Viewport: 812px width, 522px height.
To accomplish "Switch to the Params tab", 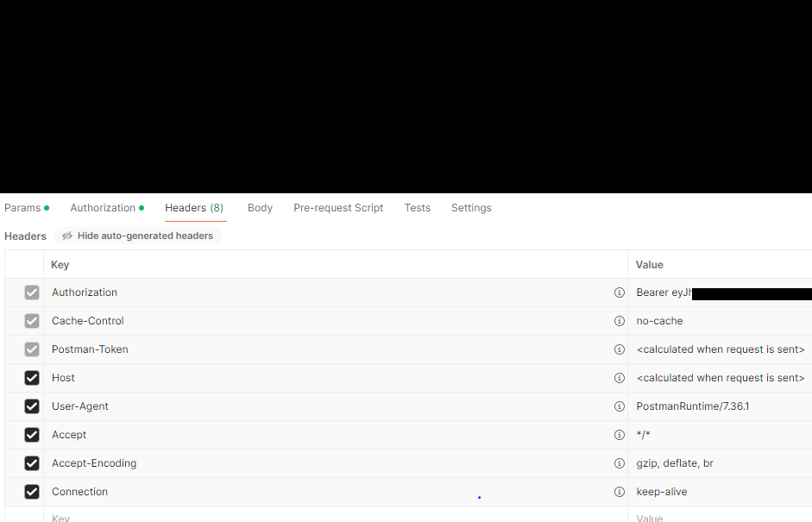I will tap(27, 208).
